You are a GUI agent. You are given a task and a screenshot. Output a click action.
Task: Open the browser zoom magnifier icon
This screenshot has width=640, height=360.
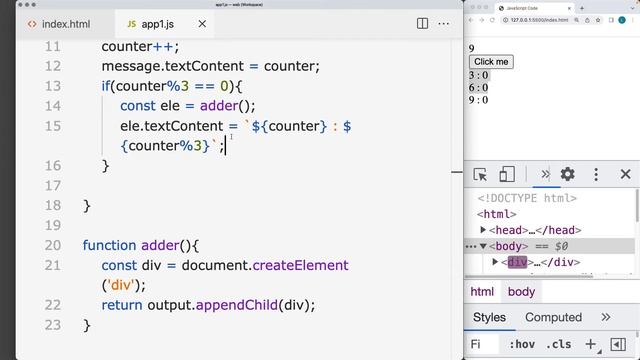point(576,20)
